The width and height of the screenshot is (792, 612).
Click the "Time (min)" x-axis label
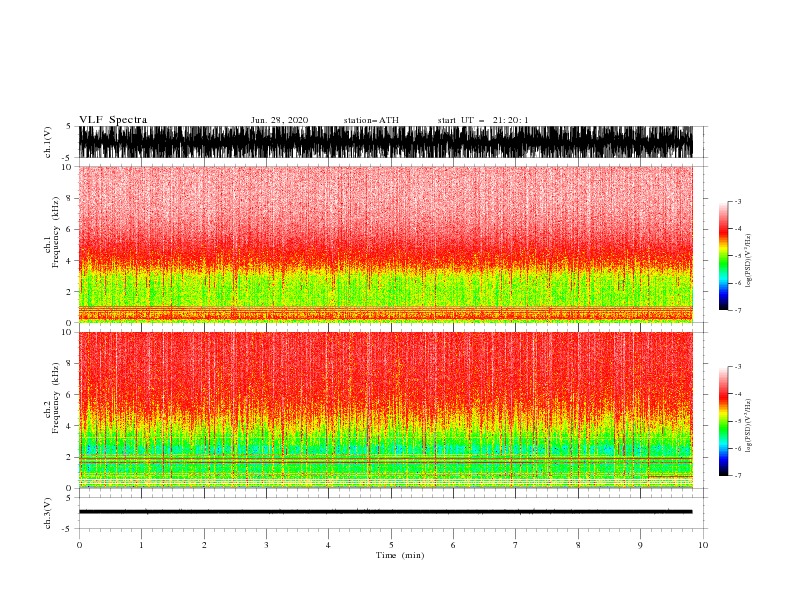click(400, 555)
